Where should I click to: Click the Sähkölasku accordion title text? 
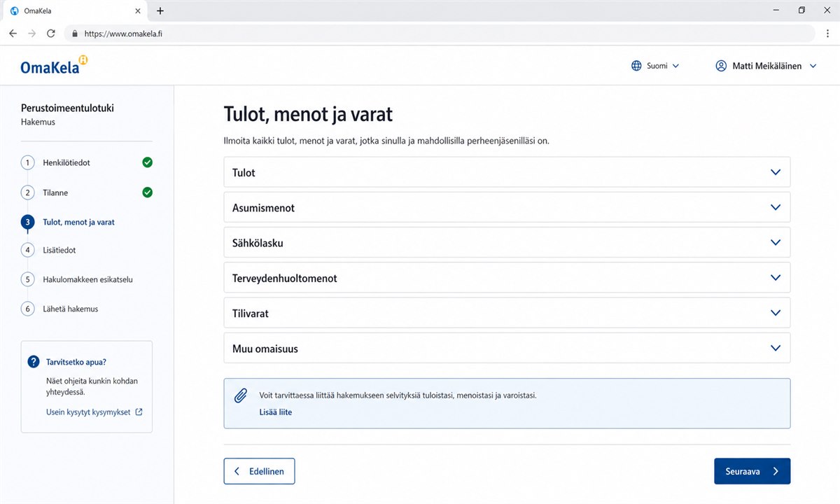point(258,243)
